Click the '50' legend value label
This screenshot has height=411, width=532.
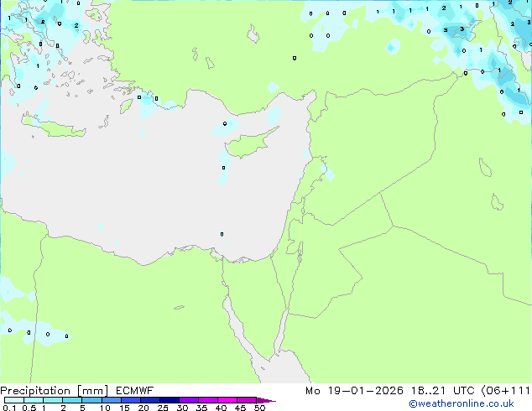(x=259, y=408)
